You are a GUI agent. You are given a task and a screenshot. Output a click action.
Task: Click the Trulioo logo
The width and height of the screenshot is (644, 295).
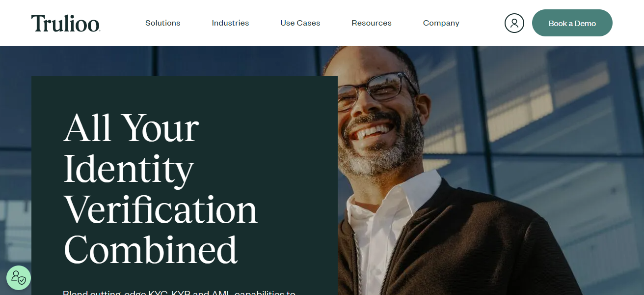tap(66, 23)
